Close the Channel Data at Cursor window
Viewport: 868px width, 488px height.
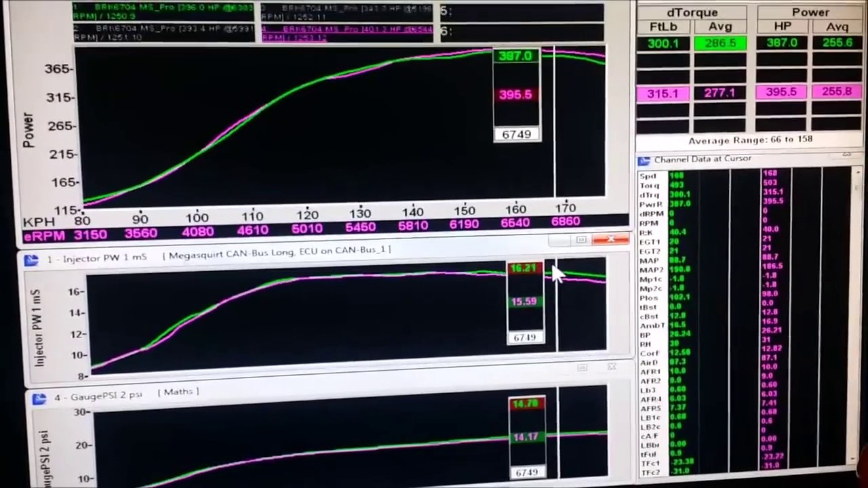(x=847, y=155)
